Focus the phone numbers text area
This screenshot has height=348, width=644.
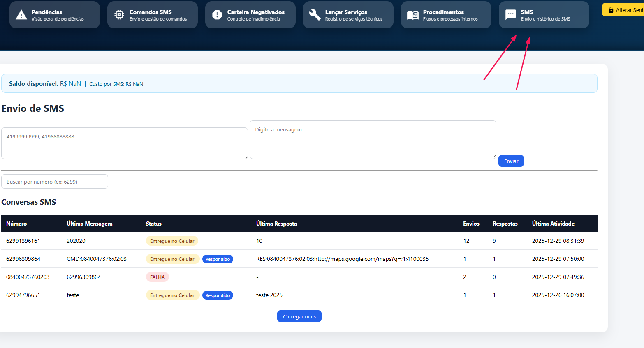point(124,143)
